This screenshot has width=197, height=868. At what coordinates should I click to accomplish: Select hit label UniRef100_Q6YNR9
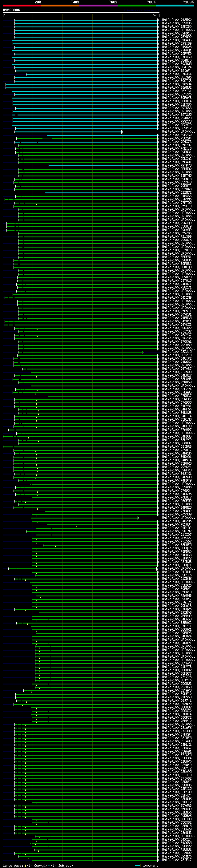[176, 37]
